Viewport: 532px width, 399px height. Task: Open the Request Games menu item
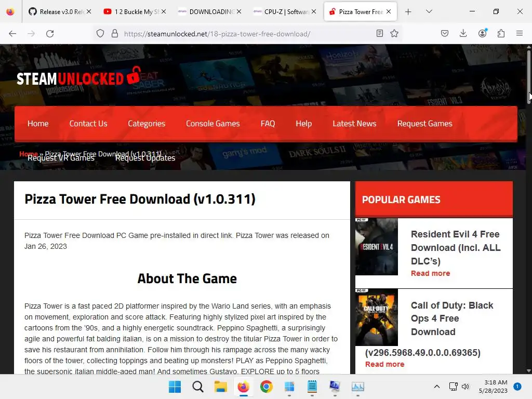(x=425, y=124)
